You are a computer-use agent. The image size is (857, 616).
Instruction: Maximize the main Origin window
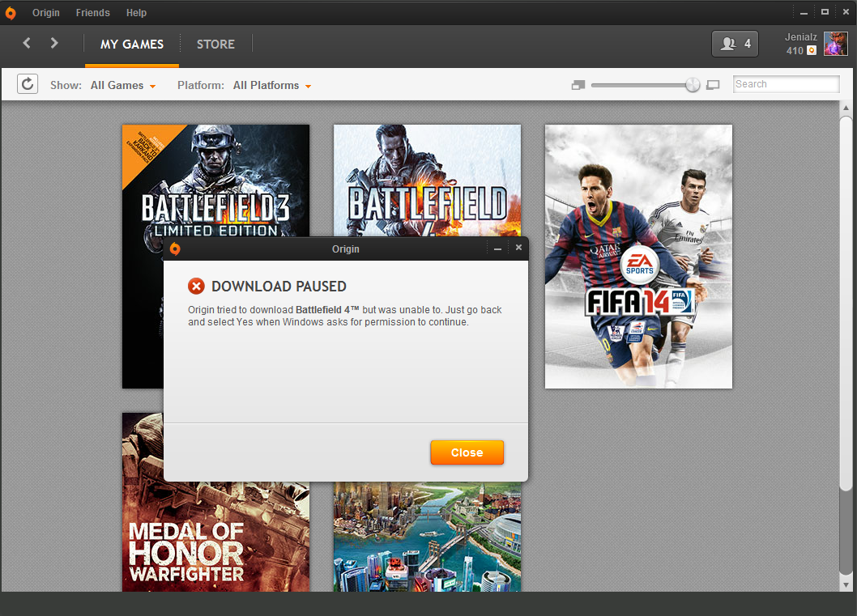click(x=825, y=11)
